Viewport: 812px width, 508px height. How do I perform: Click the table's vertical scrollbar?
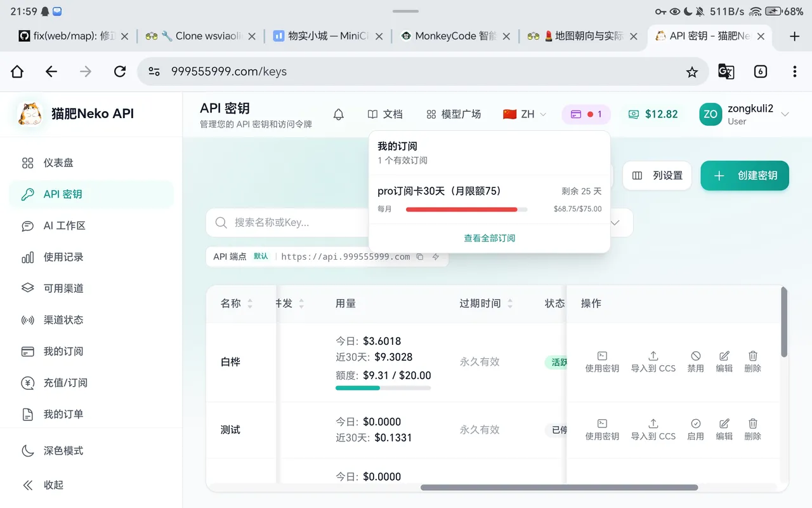[784, 321]
